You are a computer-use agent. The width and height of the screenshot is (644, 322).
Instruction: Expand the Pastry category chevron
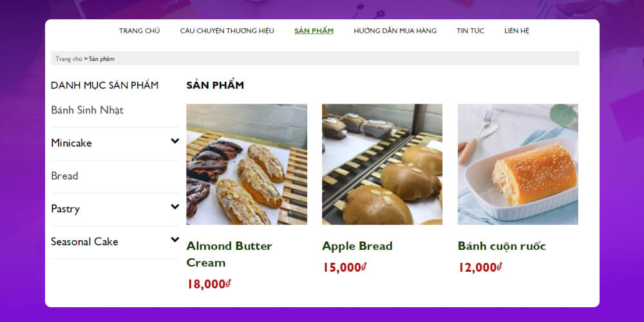(x=175, y=207)
